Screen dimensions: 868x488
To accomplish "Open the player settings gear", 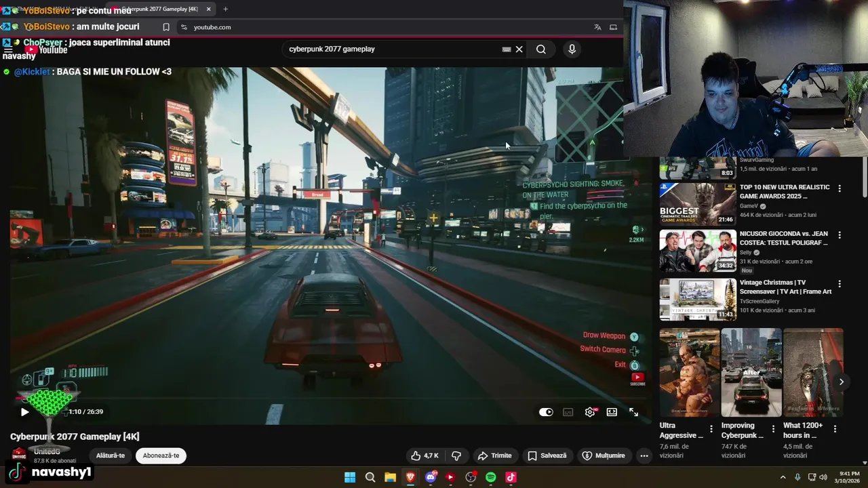I will tap(590, 412).
